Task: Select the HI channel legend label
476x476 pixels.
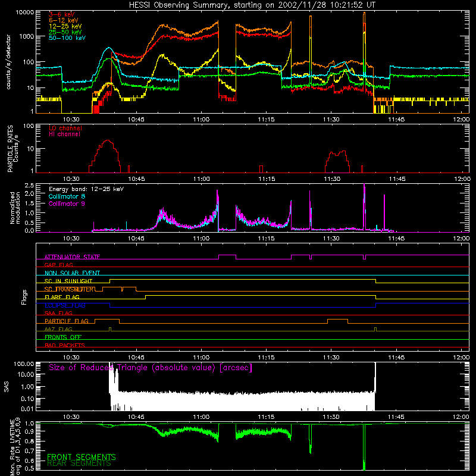Action: tap(64, 134)
